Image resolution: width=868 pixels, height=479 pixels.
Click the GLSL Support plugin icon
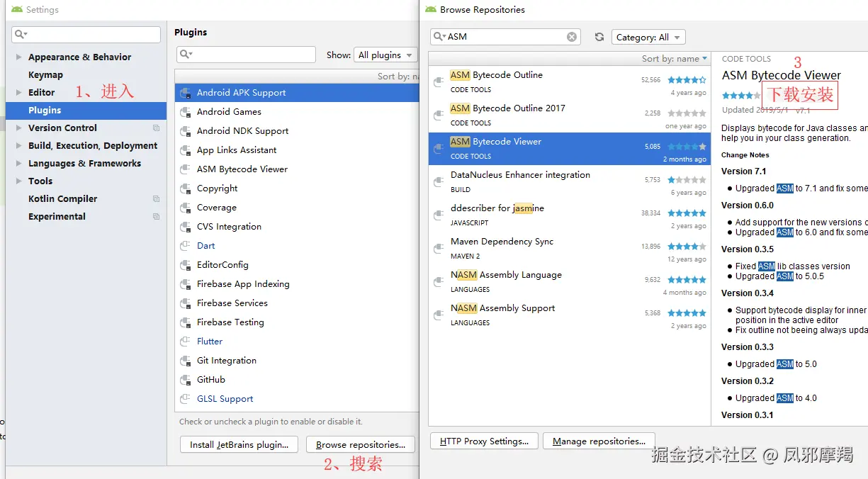point(185,399)
